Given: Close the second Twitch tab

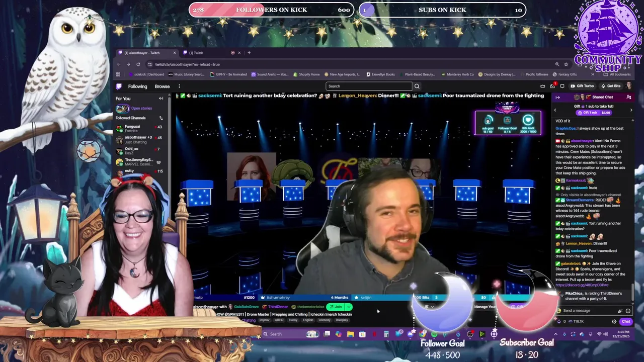Looking at the screenshot, I should point(239,53).
